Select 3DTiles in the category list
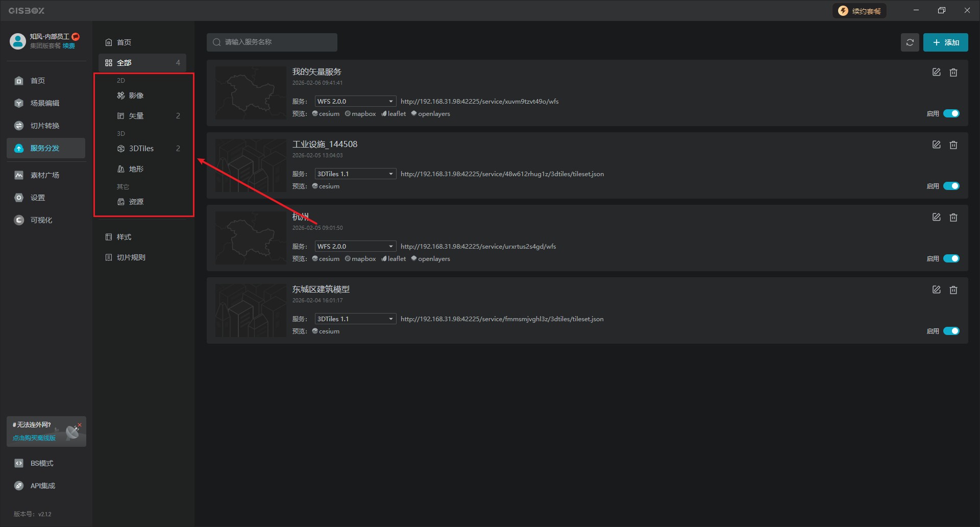 (141, 149)
